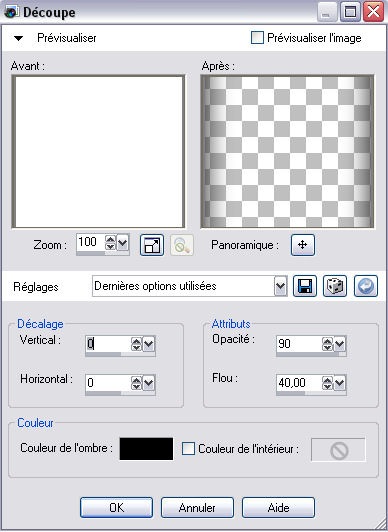This screenshot has height=532, width=388.
Task: Click the OK button
Action: [116, 508]
